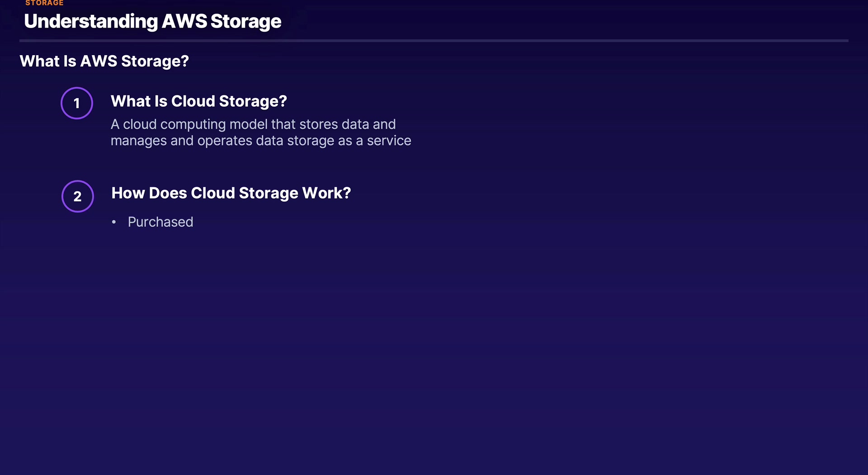The width and height of the screenshot is (868, 475).
Task: Click the horizontal divider line under the title
Action: tap(434, 41)
